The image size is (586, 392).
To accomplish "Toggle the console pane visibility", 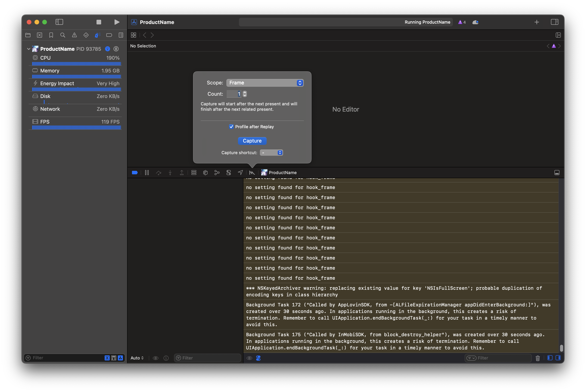I will (x=558, y=358).
